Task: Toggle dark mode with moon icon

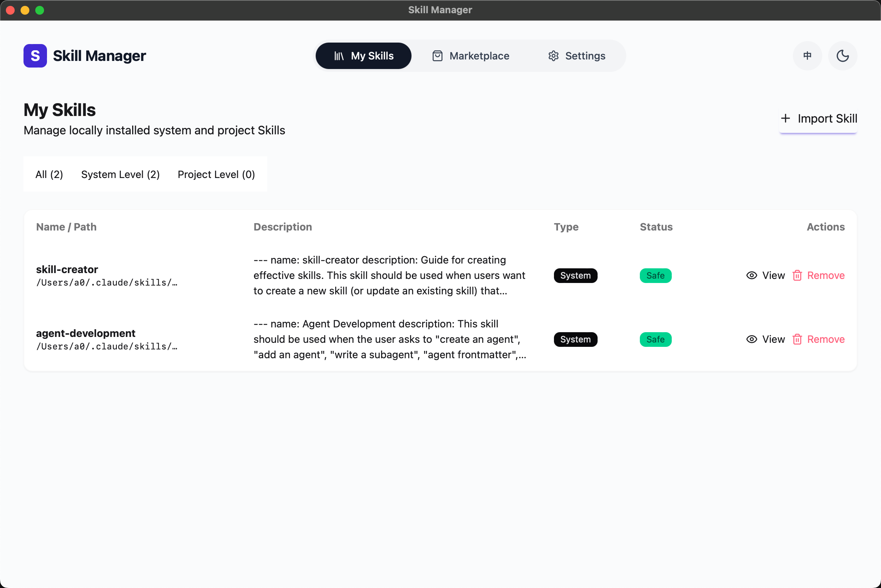Action: pos(842,56)
